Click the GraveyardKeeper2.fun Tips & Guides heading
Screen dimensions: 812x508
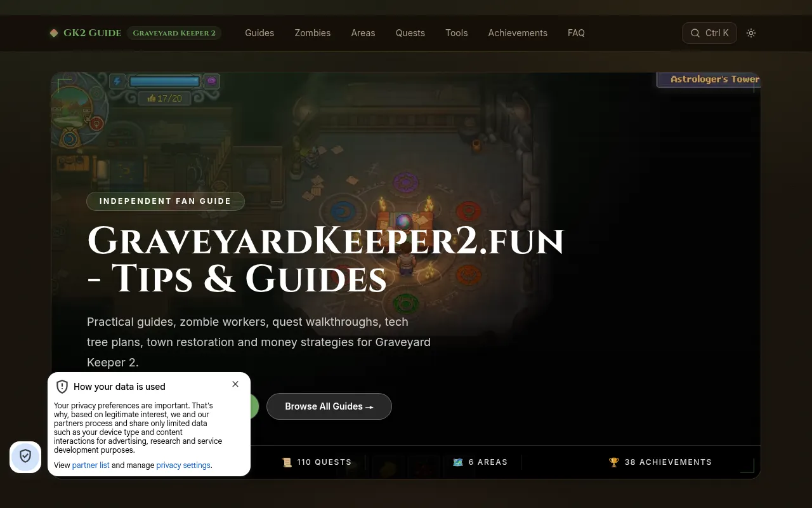point(325,260)
